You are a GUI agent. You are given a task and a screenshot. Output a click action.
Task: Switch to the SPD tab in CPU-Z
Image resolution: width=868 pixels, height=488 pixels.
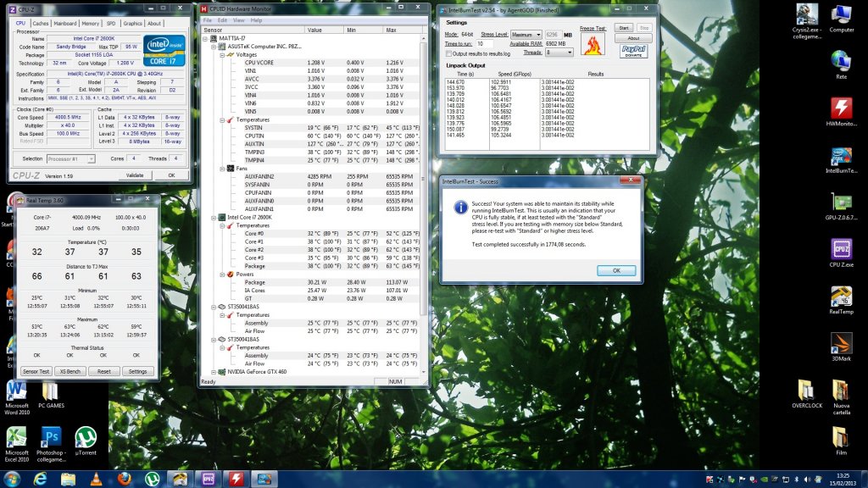click(111, 24)
